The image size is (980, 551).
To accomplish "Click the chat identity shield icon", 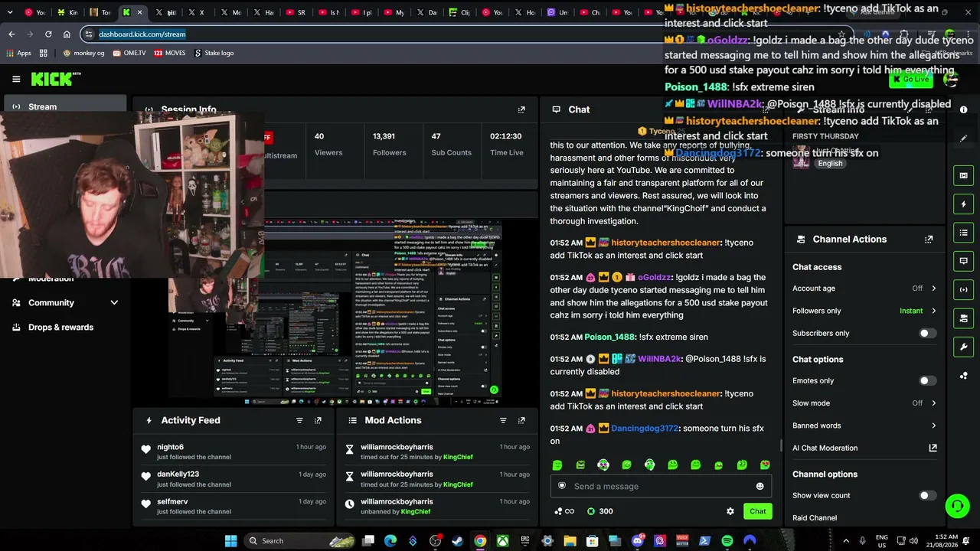I will pyautogui.click(x=562, y=486).
